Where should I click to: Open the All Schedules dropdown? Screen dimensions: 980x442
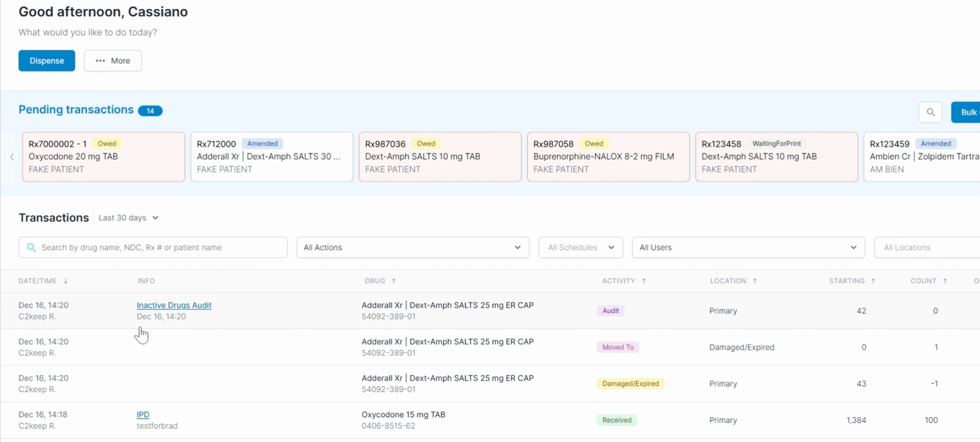click(x=580, y=247)
